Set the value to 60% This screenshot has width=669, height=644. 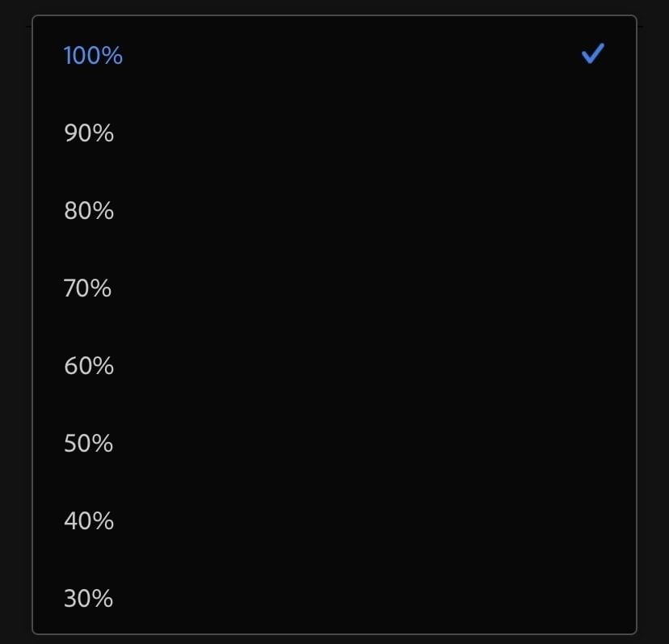(x=334, y=366)
